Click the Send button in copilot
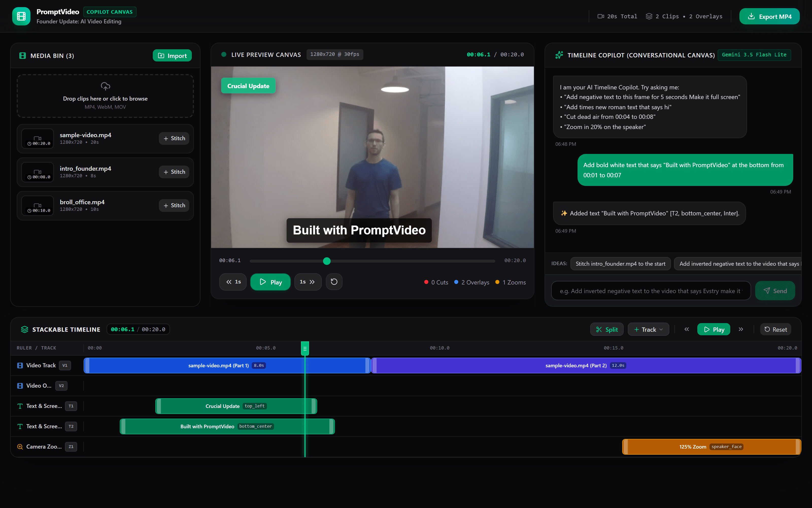Screen dimensions: 812x508 tap(775, 291)
